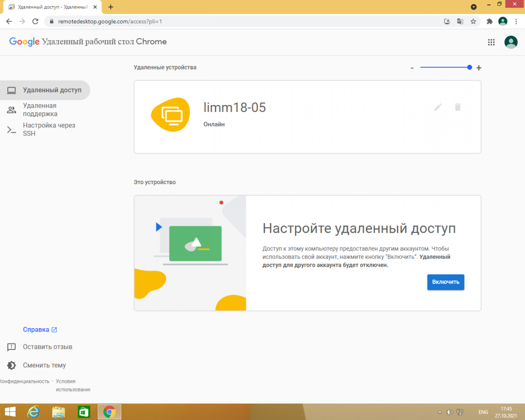The image size is (525, 420).
Task: Click the Google Удаленный рабочий стол Chrome logo
Action: 88,42
